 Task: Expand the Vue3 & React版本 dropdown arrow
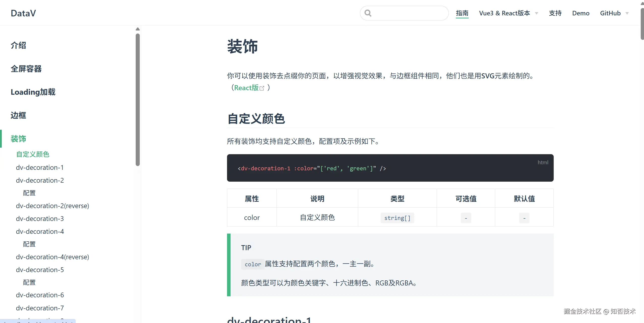[537, 13]
